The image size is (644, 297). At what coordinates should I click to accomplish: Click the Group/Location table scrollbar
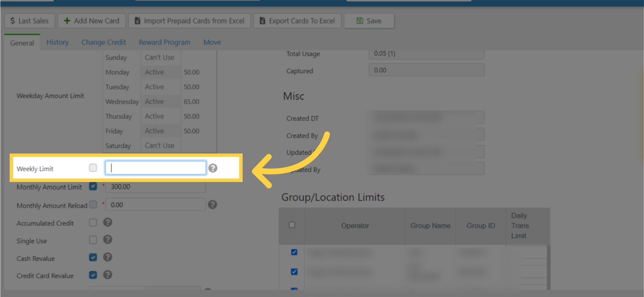[x=549, y=267]
